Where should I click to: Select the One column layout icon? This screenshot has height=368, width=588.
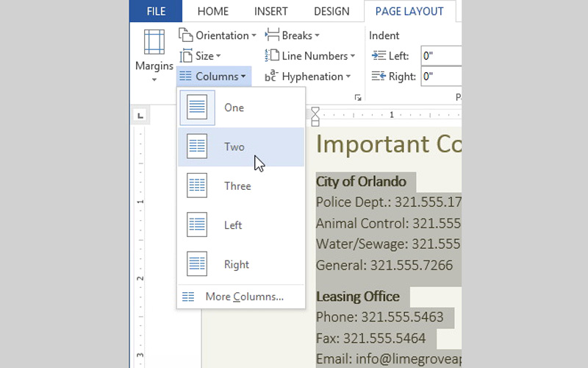coord(197,107)
